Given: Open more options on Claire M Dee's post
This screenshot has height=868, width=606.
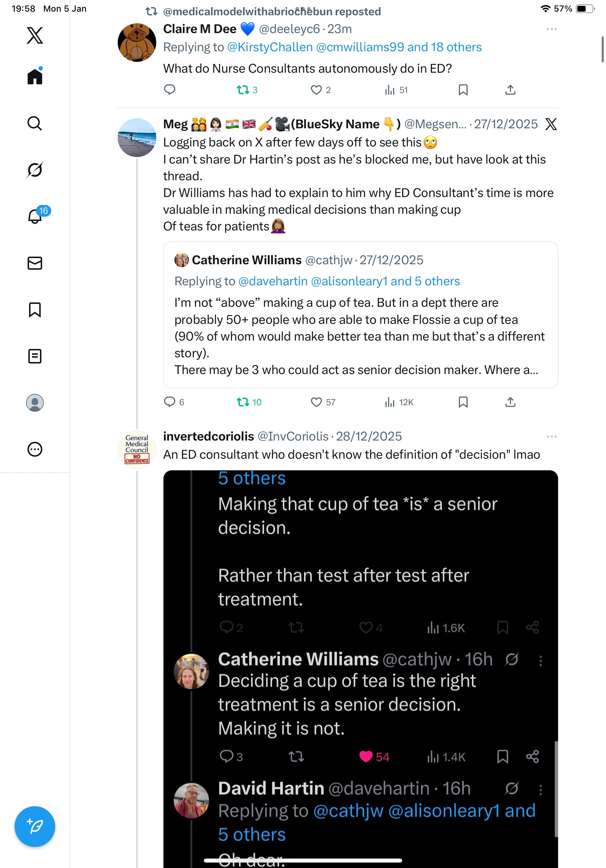Looking at the screenshot, I should (551, 29).
